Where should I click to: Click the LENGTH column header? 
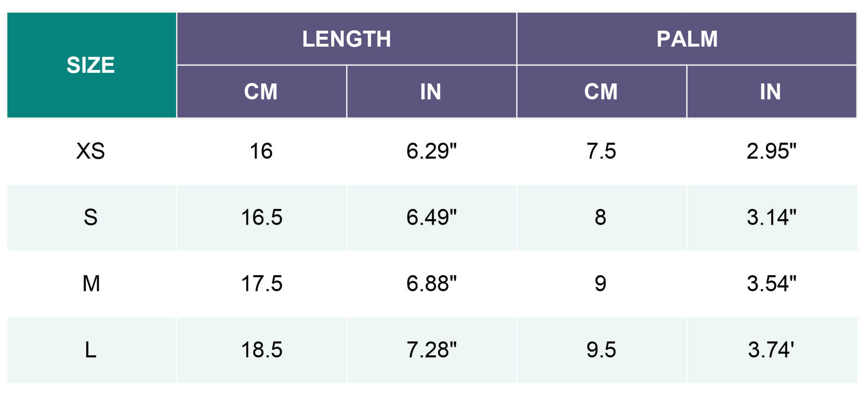(x=346, y=39)
